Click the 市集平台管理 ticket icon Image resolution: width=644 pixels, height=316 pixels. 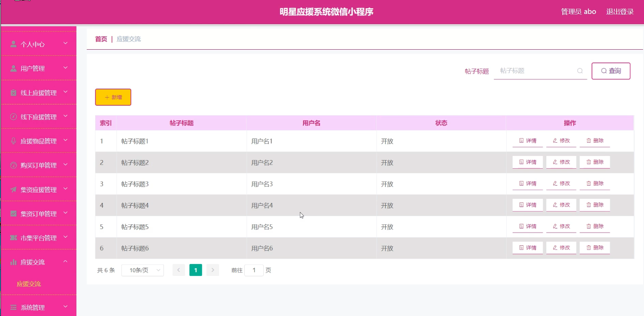(14, 238)
